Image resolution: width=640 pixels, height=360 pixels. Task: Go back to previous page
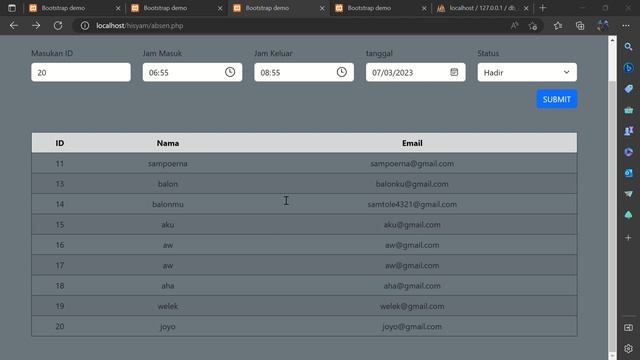14,26
